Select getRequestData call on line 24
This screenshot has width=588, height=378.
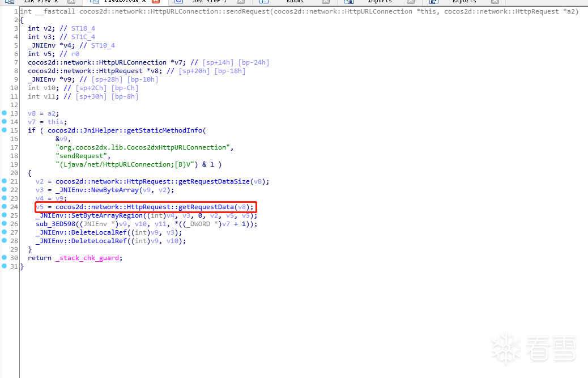point(206,207)
